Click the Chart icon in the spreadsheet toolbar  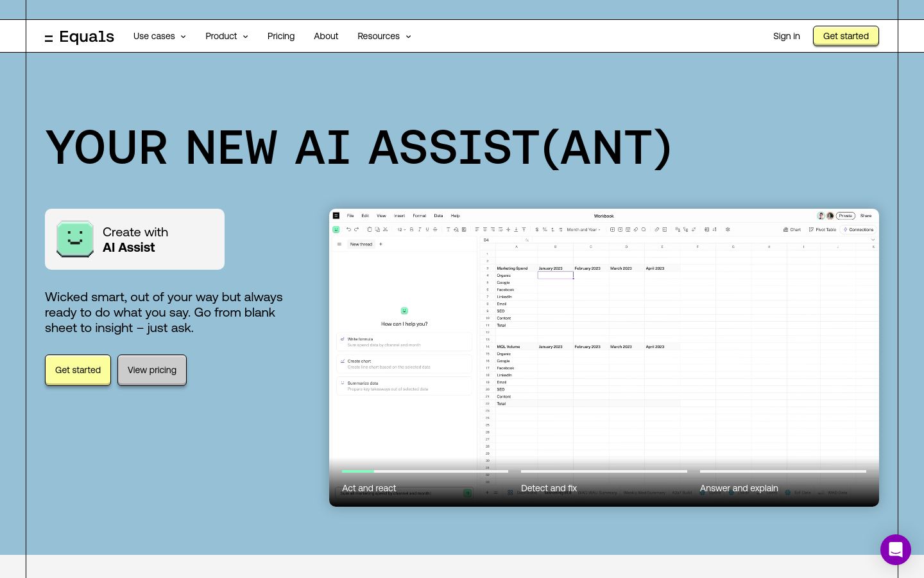(x=792, y=229)
